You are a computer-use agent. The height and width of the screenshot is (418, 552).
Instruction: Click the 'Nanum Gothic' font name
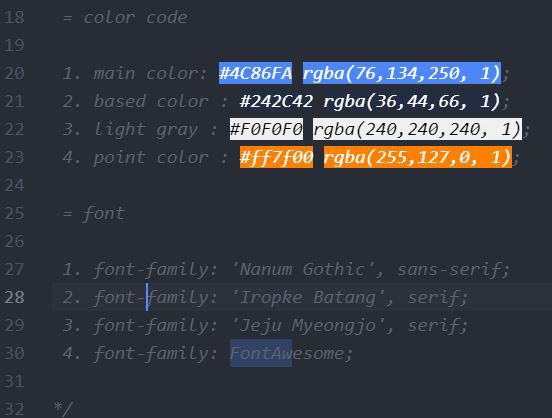tap(302, 269)
